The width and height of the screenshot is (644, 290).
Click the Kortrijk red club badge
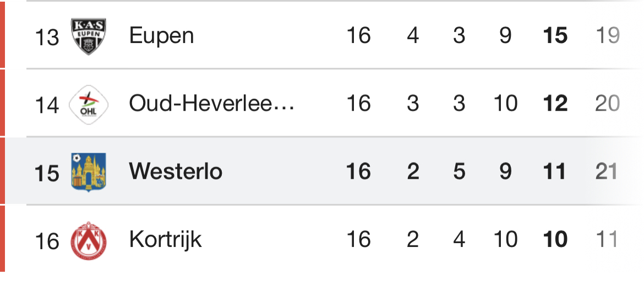point(88,240)
